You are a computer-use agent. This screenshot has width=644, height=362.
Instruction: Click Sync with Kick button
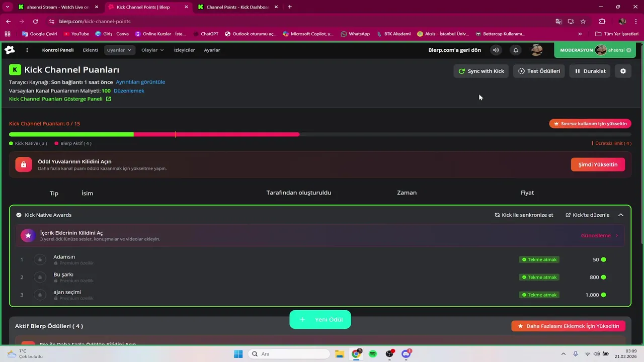click(481, 71)
